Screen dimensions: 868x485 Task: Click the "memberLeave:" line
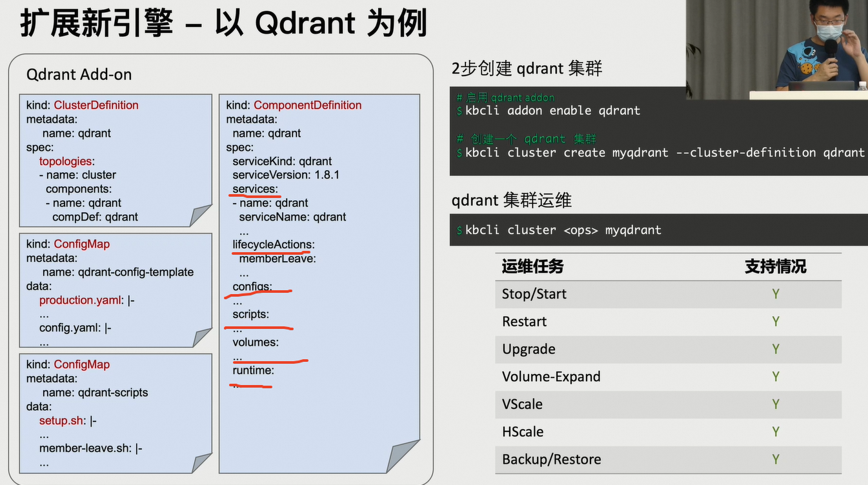[278, 259]
